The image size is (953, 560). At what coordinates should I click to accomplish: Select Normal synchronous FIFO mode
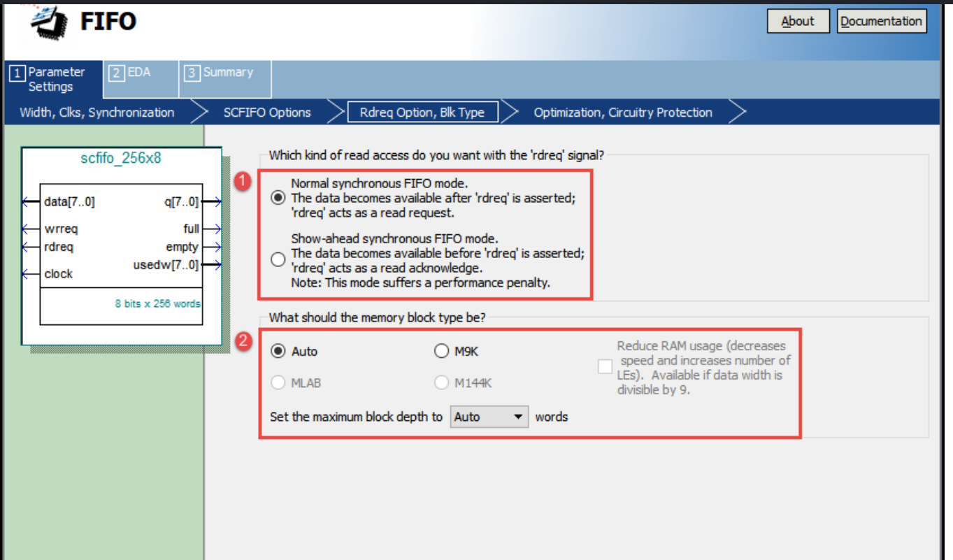[278, 197]
